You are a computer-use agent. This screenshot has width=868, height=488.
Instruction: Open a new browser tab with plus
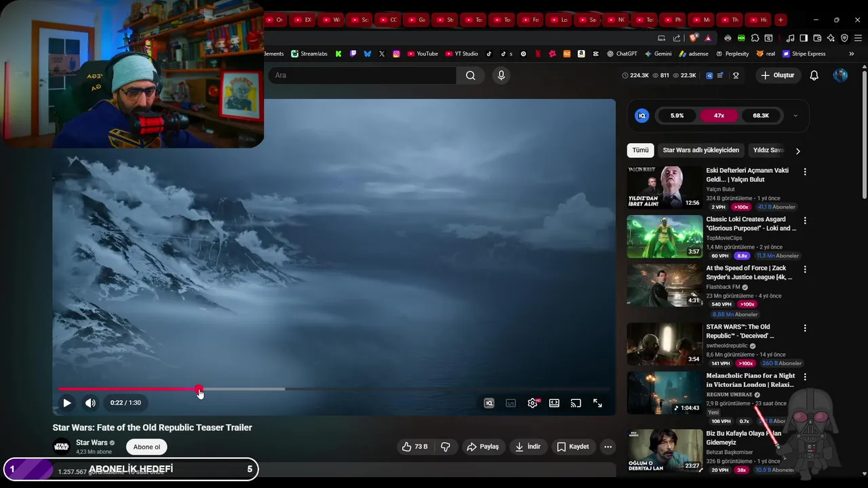[x=781, y=20]
